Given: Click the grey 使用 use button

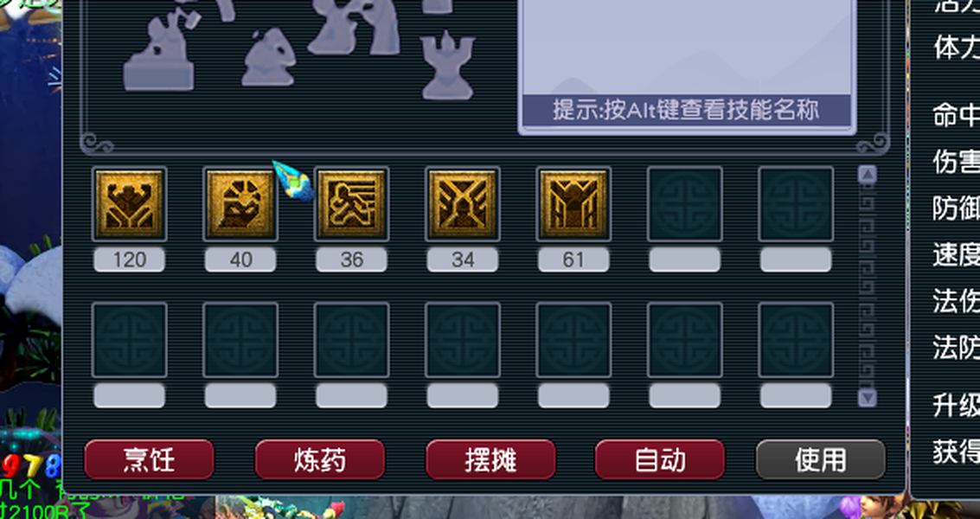Looking at the screenshot, I should click(821, 459).
